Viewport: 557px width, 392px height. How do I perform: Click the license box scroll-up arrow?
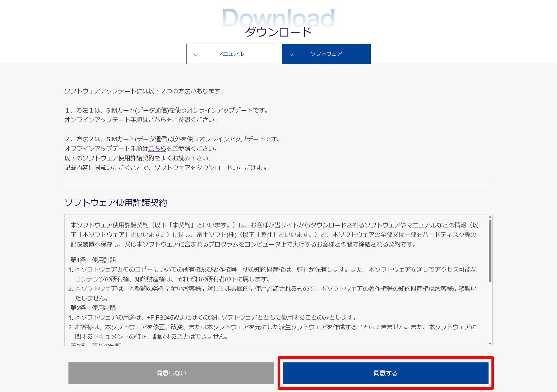tap(490, 217)
